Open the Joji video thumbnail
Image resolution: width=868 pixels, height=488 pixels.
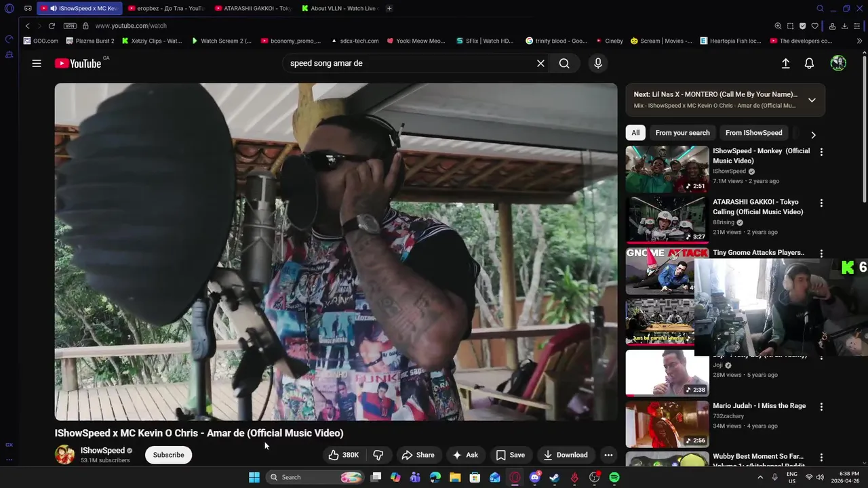(x=667, y=373)
